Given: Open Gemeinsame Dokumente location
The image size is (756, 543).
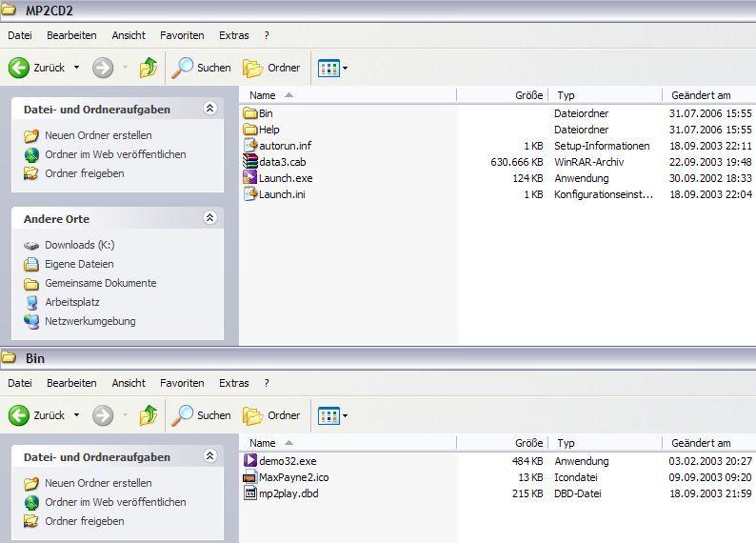Looking at the screenshot, I should 90,283.
